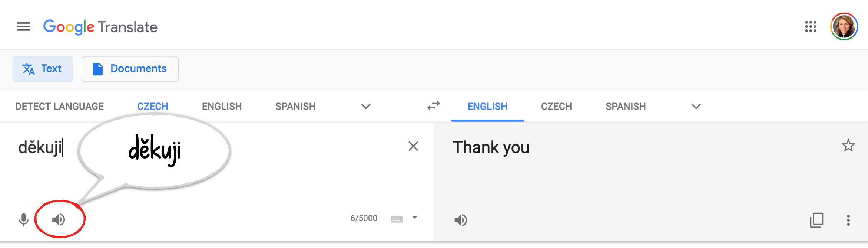Swap source and target languages
The height and width of the screenshot is (248, 868).
tap(433, 106)
